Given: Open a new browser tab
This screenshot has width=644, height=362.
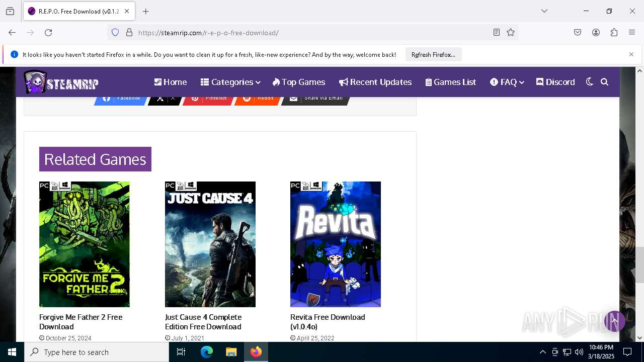Looking at the screenshot, I should click(x=146, y=11).
